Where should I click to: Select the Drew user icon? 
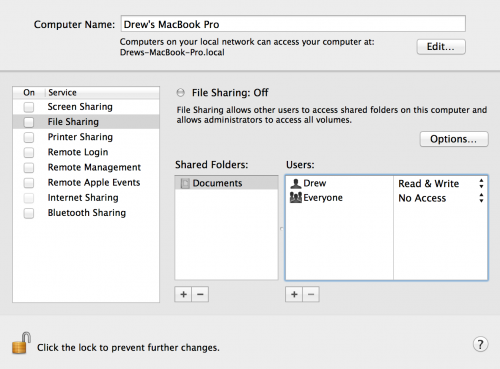click(x=296, y=183)
